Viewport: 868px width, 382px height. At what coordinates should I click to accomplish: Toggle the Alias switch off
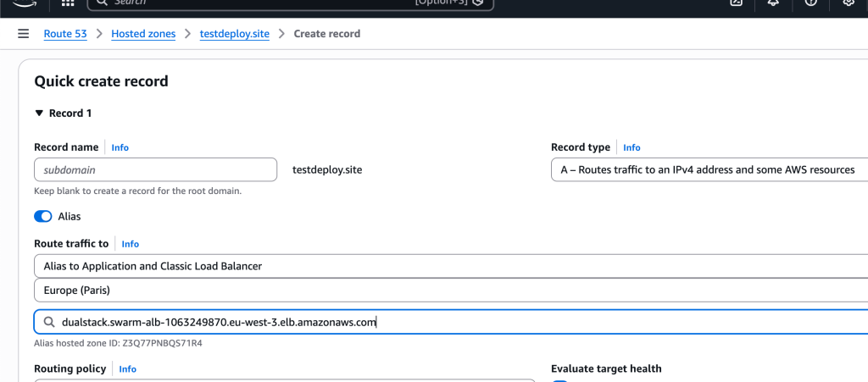point(43,217)
